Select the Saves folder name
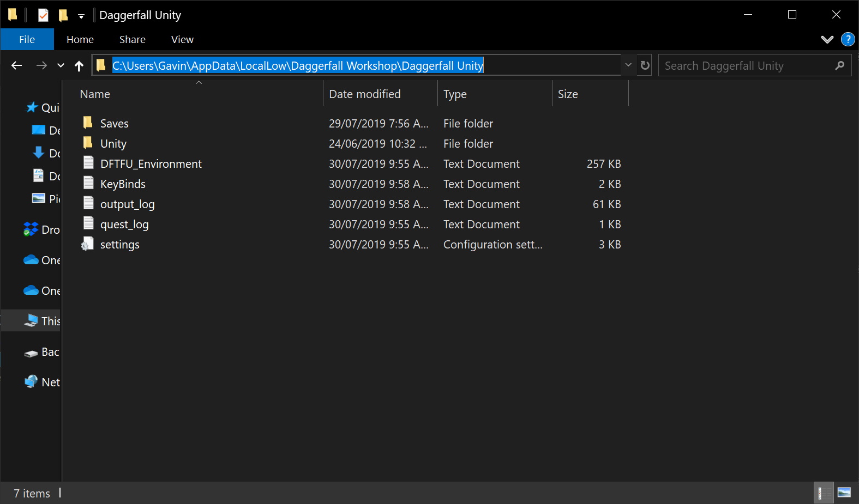The height and width of the screenshot is (504, 859). click(x=115, y=124)
